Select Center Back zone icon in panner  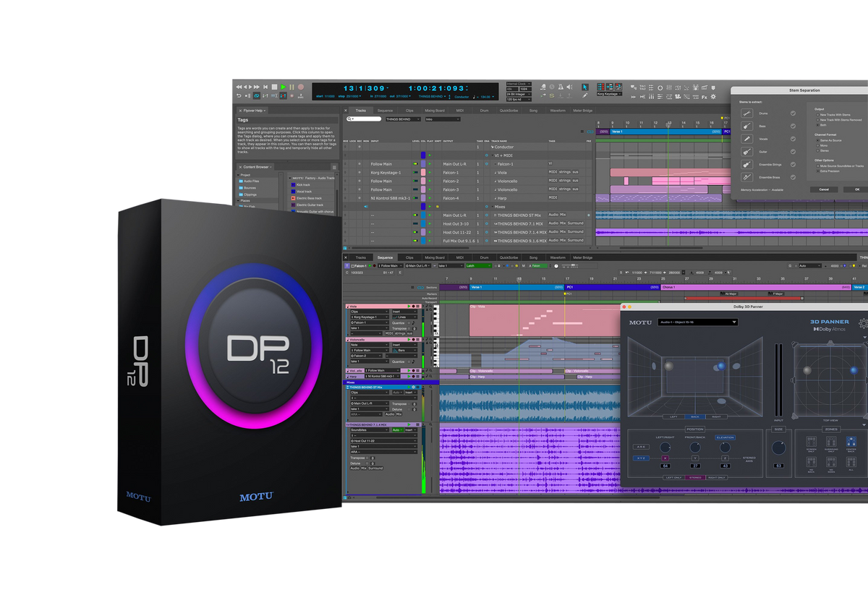click(x=851, y=442)
